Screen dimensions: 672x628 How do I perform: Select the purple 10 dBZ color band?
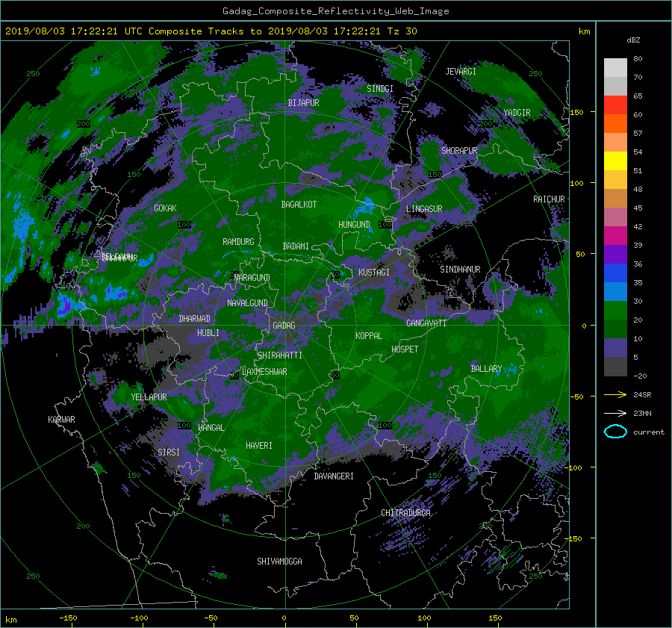point(615,348)
